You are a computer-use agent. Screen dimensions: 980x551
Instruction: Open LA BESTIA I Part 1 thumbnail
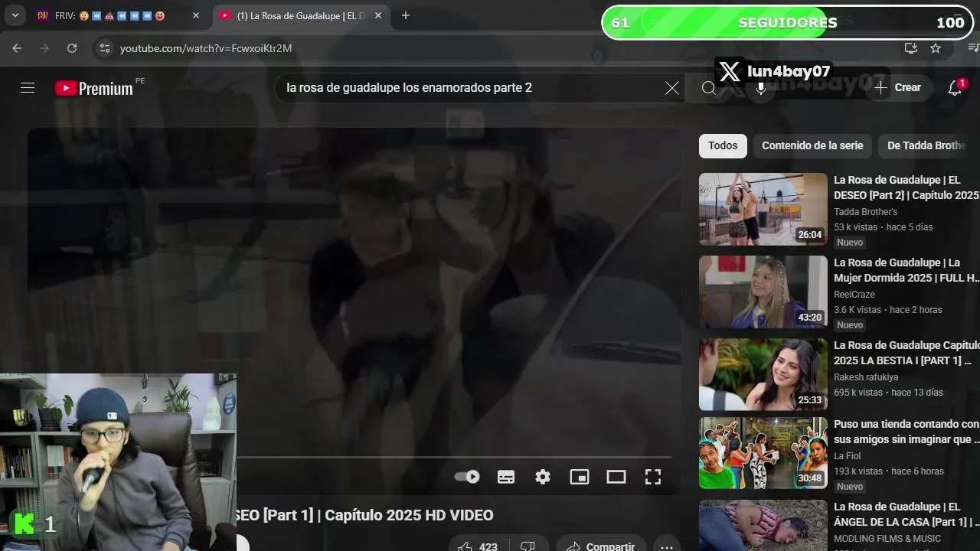tap(763, 374)
